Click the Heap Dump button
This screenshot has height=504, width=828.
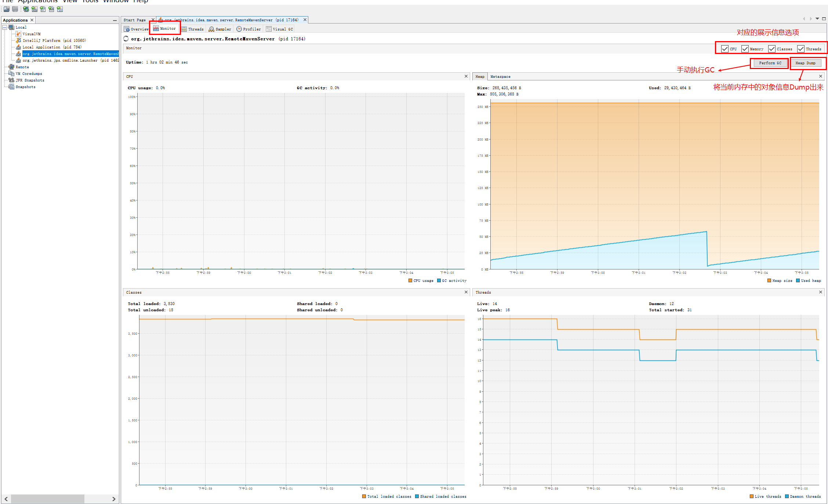(805, 63)
